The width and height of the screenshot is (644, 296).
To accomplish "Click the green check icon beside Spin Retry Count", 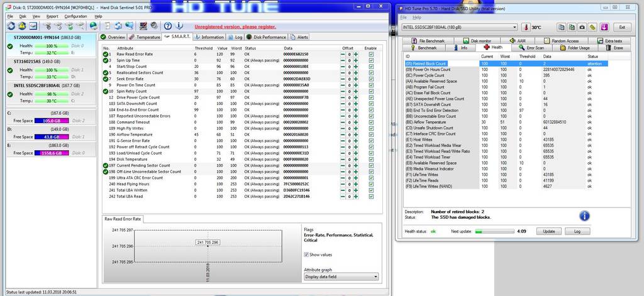I will click(106, 91).
